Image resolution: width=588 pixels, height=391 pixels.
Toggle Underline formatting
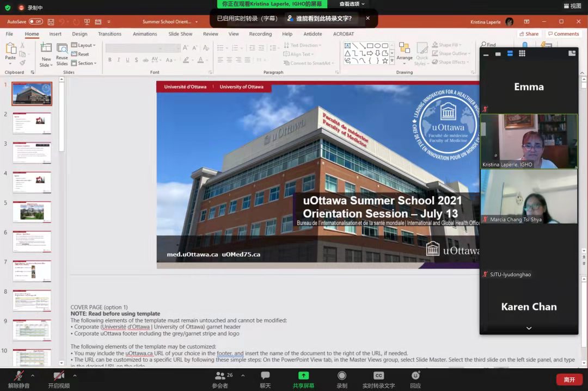pos(127,60)
